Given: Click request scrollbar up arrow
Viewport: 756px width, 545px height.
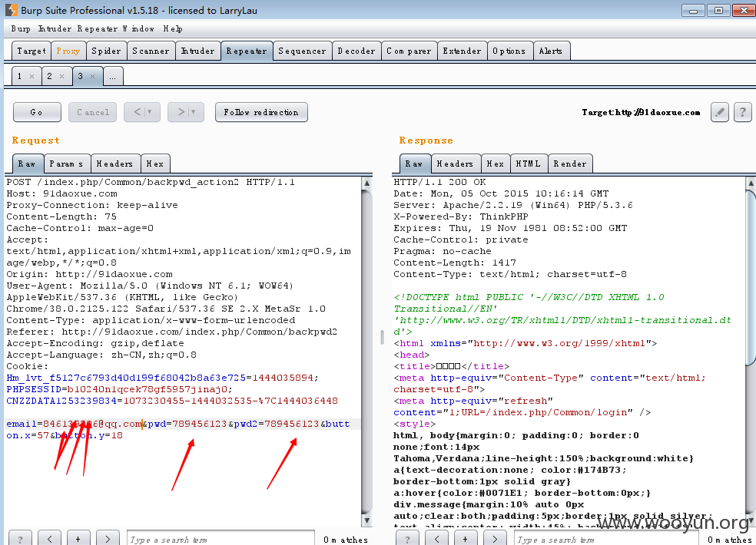Looking at the screenshot, I should click(x=367, y=183).
